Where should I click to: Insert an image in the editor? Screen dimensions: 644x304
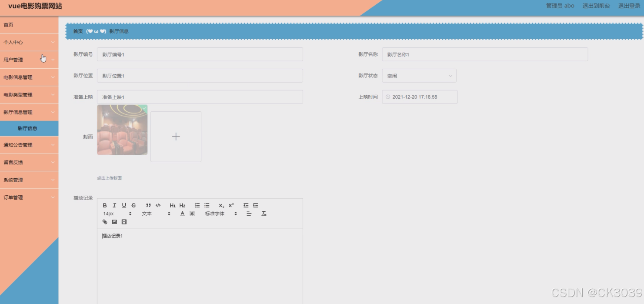pos(114,222)
